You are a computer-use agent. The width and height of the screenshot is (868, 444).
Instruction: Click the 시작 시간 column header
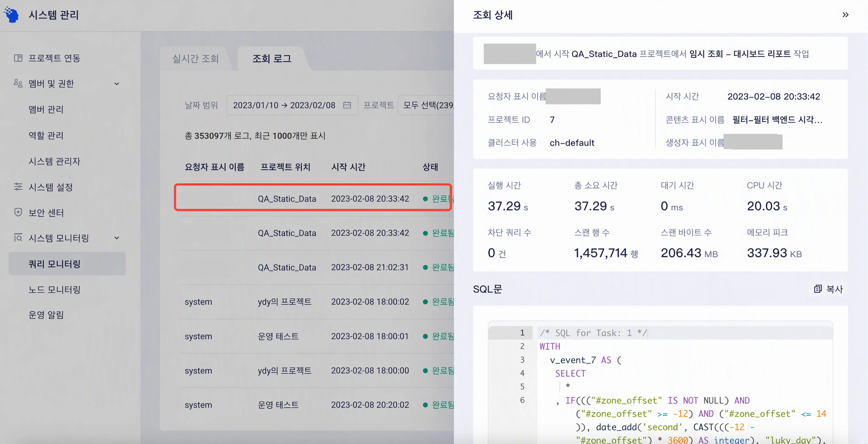coord(348,167)
